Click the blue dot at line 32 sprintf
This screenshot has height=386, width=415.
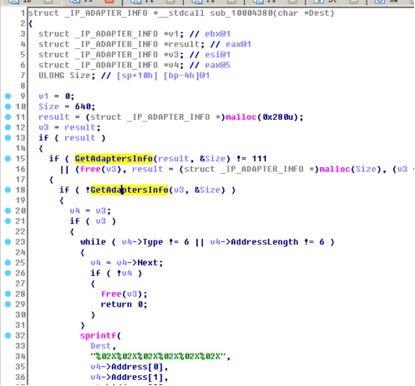pos(8,335)
